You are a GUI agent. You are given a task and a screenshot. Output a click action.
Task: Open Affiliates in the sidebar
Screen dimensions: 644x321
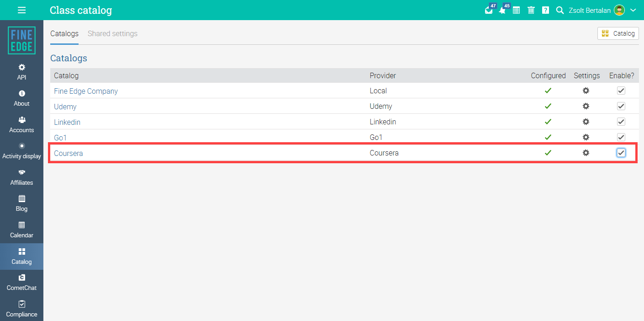pos(21,177)
